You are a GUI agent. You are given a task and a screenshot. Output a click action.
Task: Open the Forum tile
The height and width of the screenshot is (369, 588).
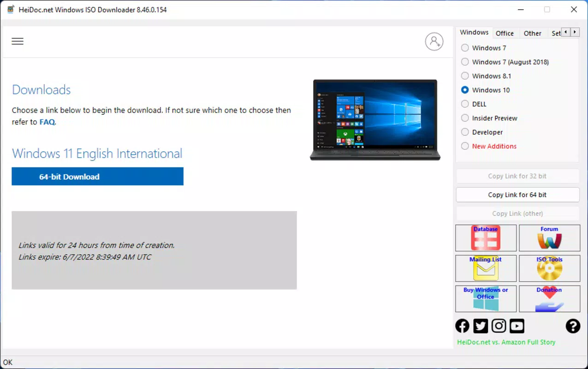pos(549,238)
